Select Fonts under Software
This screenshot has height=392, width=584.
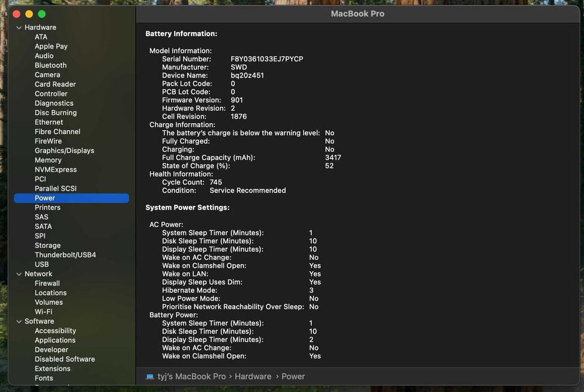pos(44,378)
